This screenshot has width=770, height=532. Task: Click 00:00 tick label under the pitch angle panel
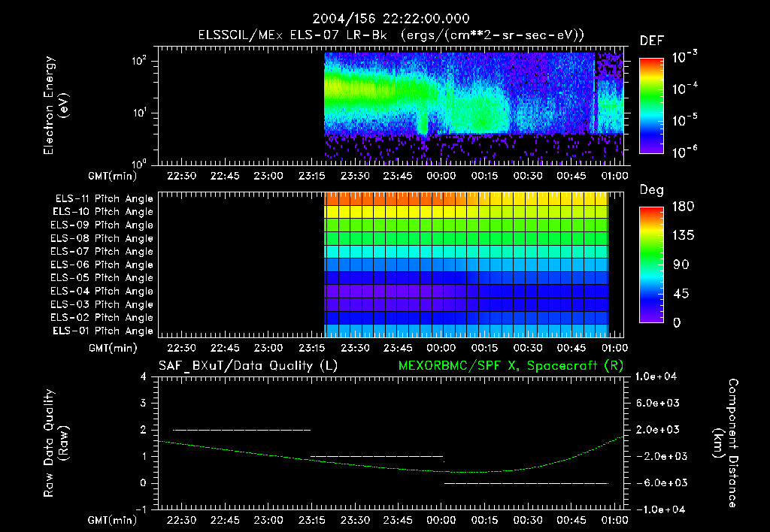click(441, 348)
